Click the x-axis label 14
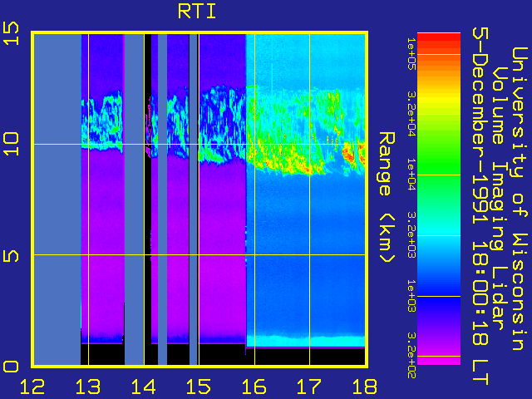 143,387
